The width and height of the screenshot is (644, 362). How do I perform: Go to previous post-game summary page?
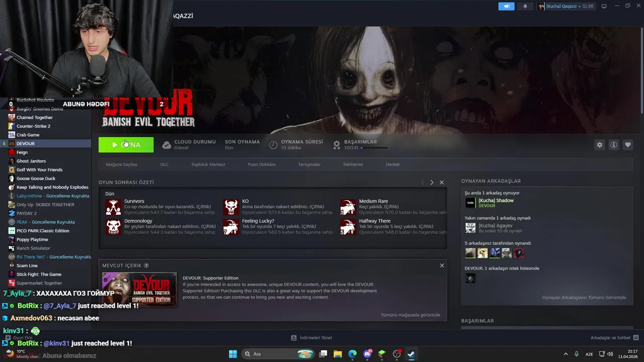(423, 183)
